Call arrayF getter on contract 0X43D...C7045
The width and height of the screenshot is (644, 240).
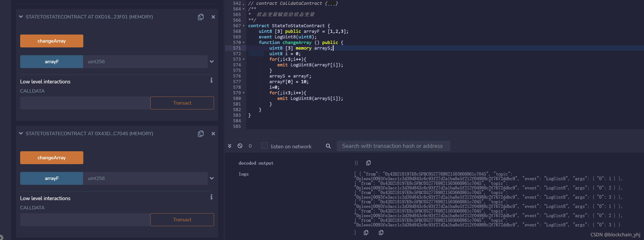tap(52, 178)
